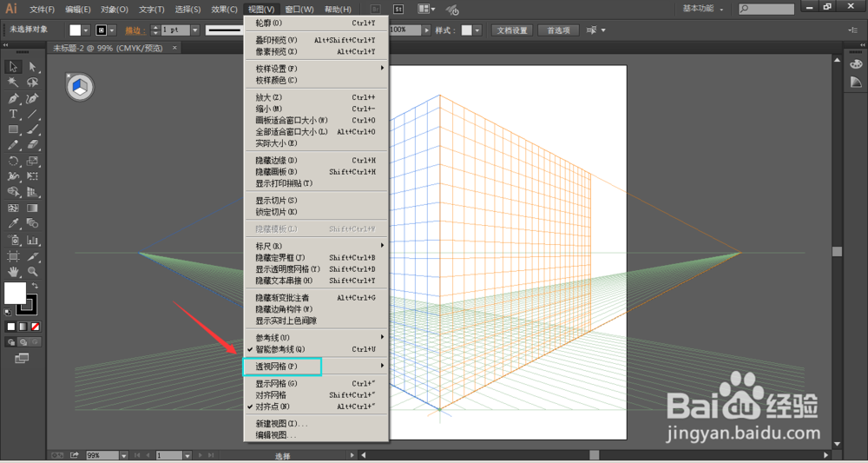This screenshot has width=868, height=463.
Task: Open the Bridge (Br) button
Action: [x=375, y=10]
